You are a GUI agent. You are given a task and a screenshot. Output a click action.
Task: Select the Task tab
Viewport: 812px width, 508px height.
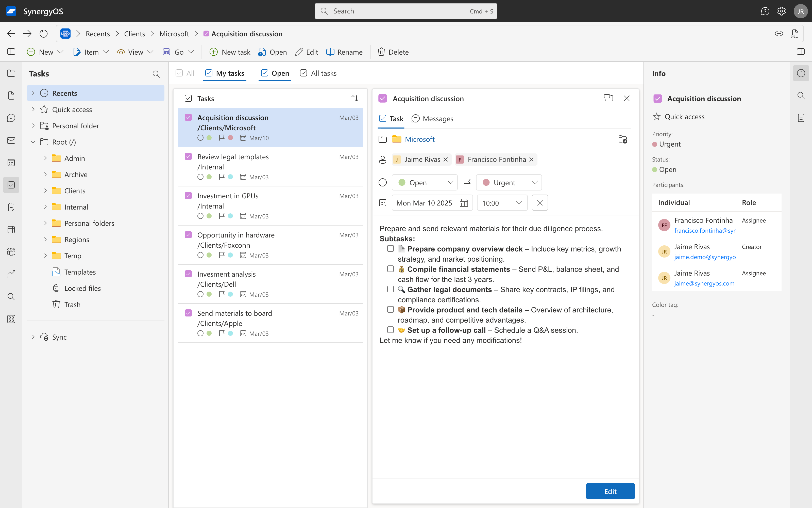[x=391, y=119]
